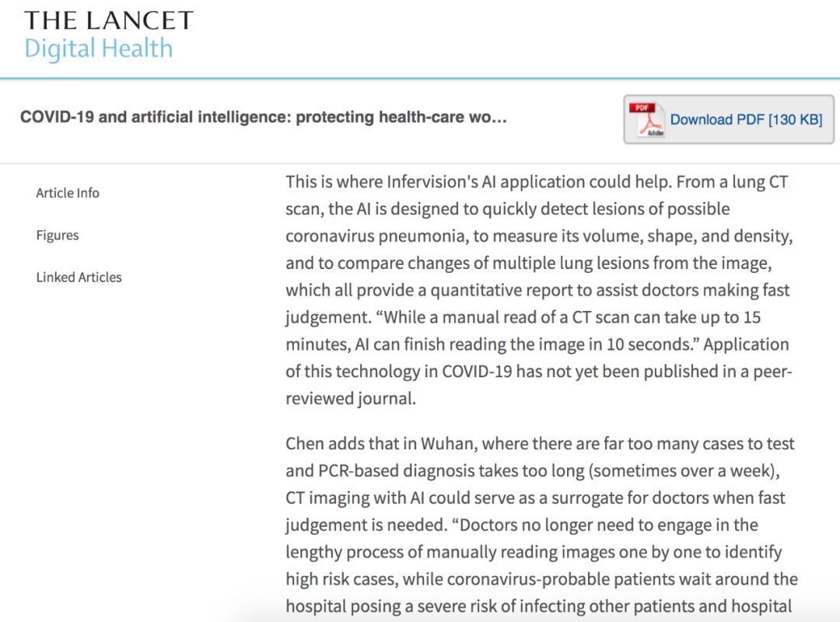
Task: Open the Article Info section
Action: 68,193
